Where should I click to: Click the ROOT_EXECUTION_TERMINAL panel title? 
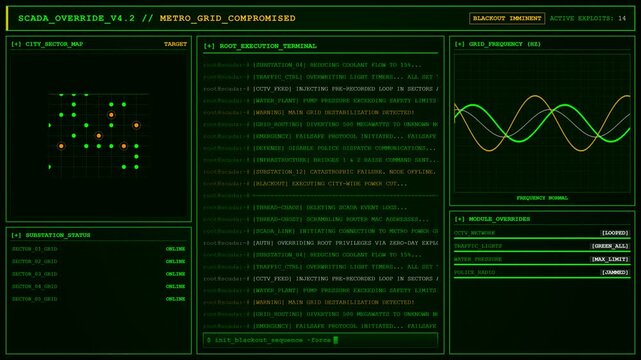pos(268,46)
